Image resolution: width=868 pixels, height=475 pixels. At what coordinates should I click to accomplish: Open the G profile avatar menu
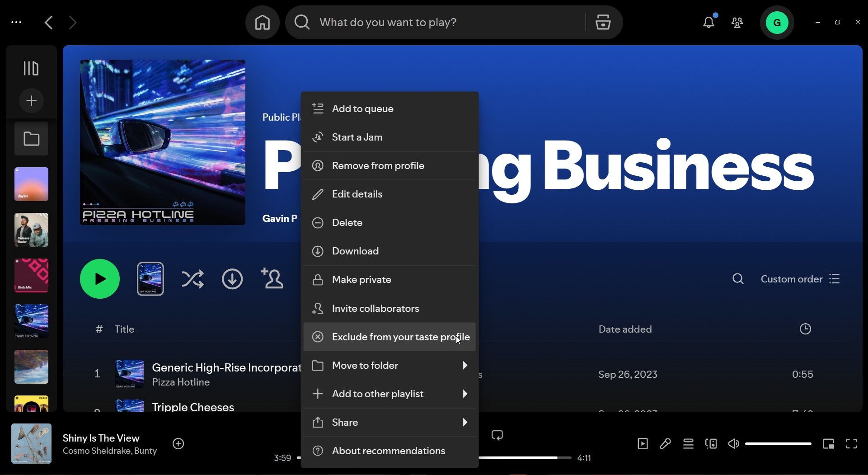click(777, 23)
